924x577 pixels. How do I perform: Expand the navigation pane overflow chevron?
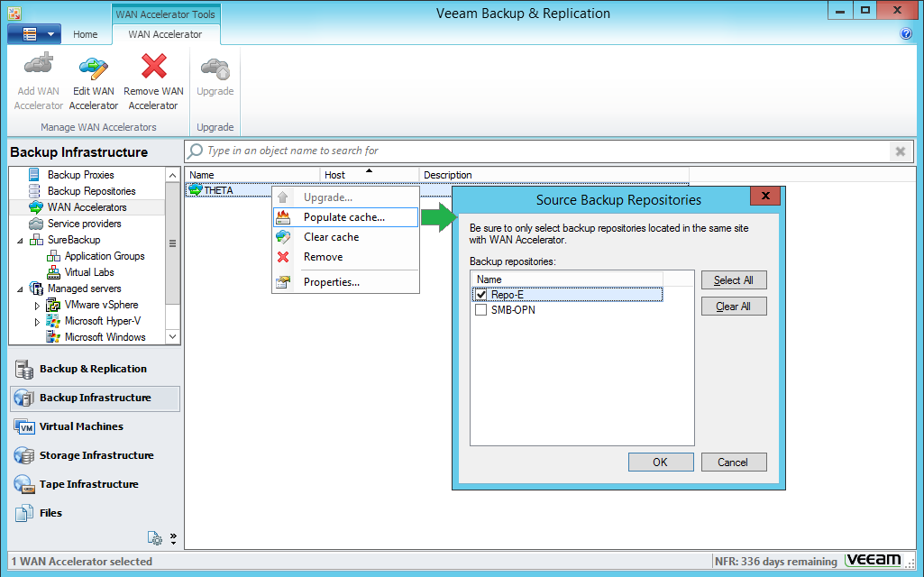coord(173,538)
